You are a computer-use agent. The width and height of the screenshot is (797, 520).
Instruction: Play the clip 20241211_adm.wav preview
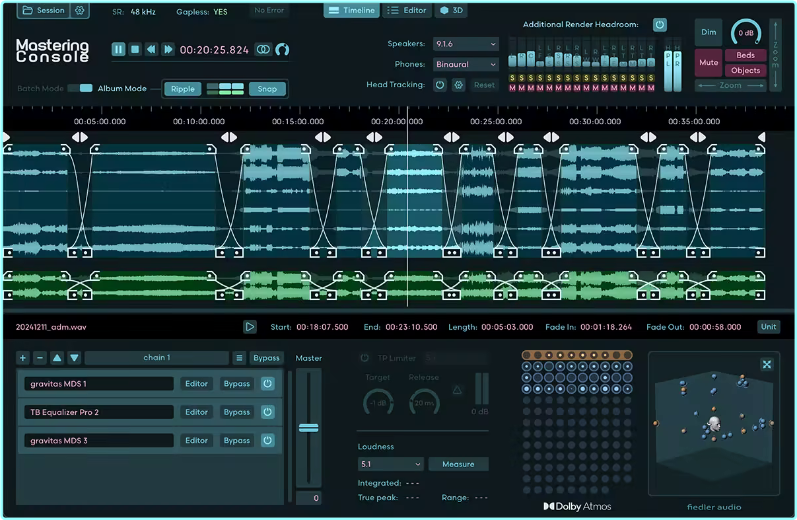250,327
